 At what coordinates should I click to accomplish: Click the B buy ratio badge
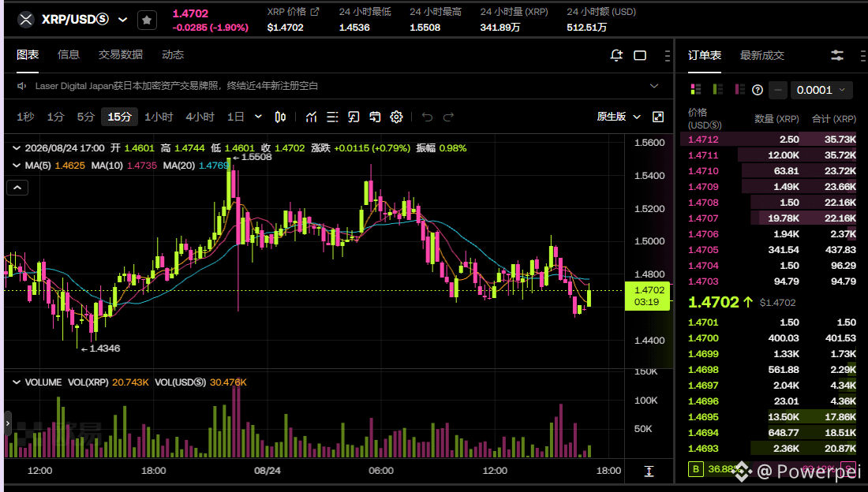[x=695, y=469]
